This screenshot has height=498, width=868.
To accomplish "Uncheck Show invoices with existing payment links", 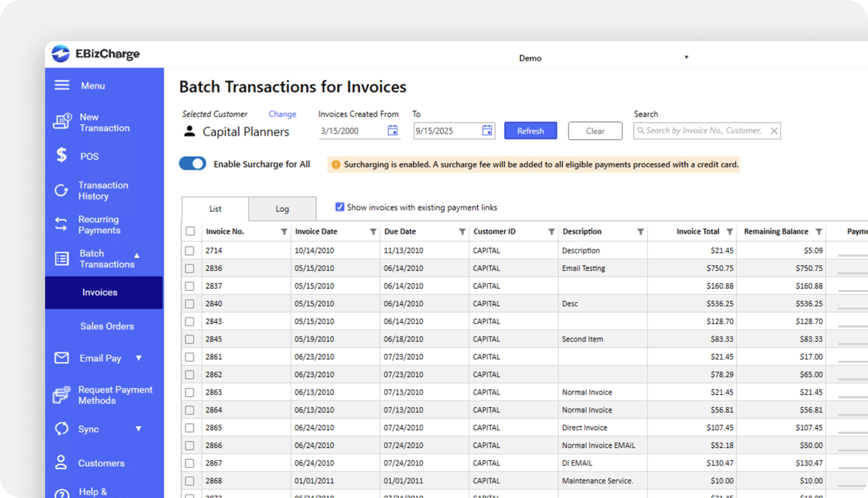I will point(340,207).
